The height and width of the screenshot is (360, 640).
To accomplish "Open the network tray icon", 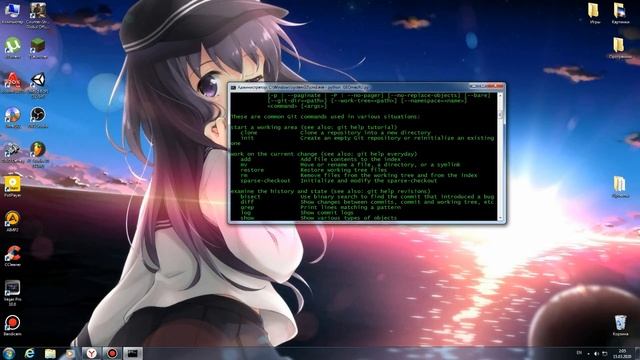I will coord(604,353).
